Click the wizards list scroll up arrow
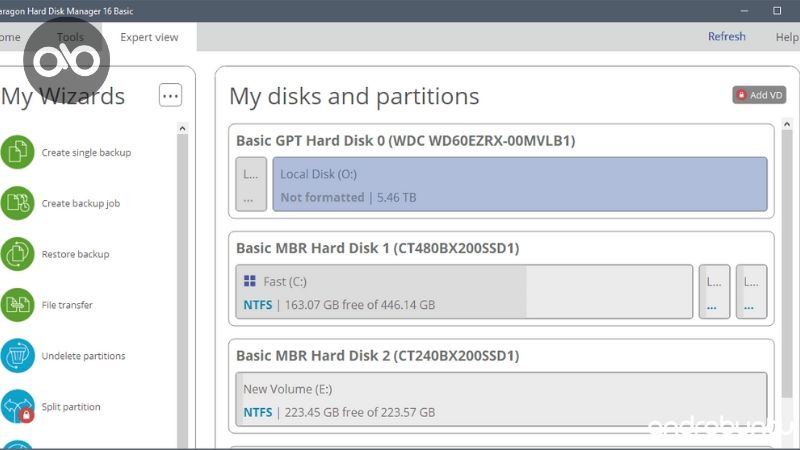 [182, 128]
